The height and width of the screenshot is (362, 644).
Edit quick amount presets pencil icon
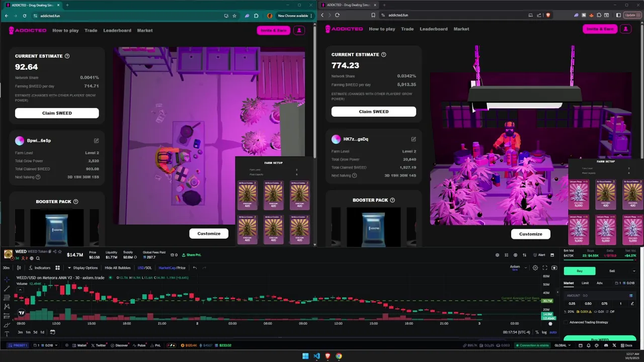coord(632,304)
